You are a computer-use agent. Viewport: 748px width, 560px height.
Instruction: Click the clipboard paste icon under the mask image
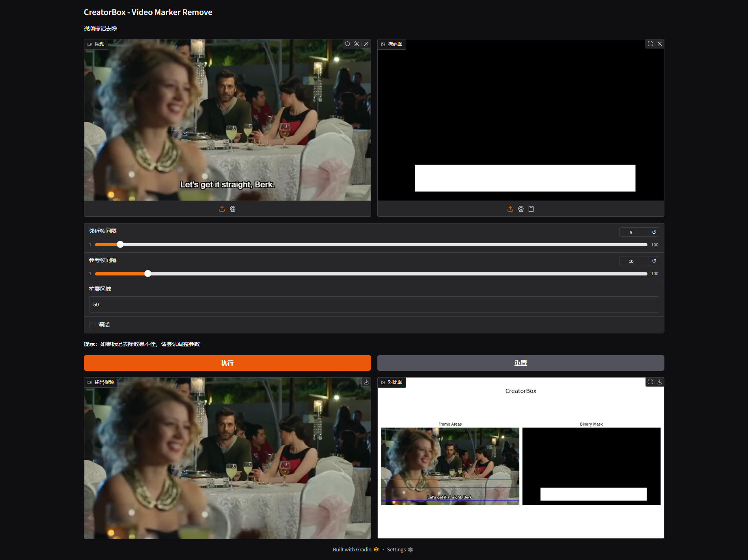(x=531, y=209)
